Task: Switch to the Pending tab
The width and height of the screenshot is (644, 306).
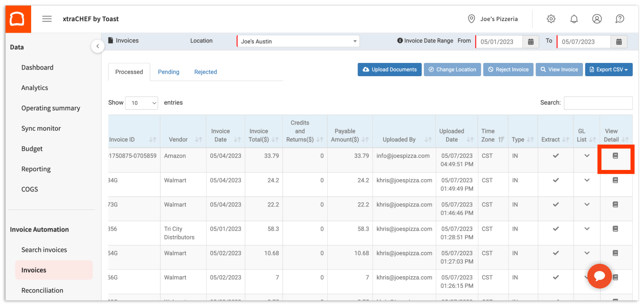Action: tap(168, 72)
